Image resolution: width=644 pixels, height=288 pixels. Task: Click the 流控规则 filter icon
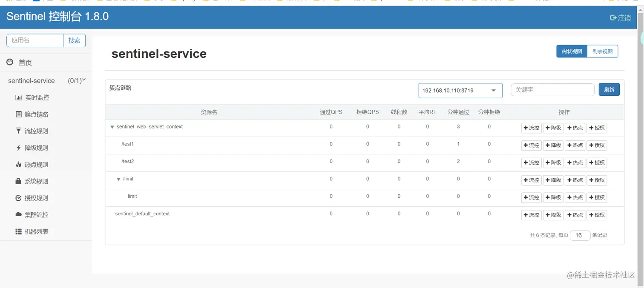tap(18, 131)
